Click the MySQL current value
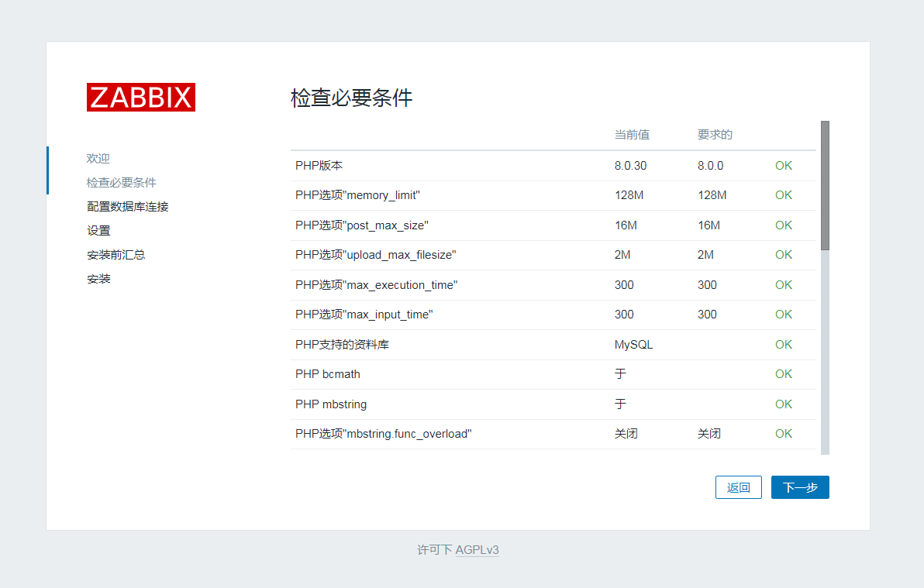 [633, 345]
